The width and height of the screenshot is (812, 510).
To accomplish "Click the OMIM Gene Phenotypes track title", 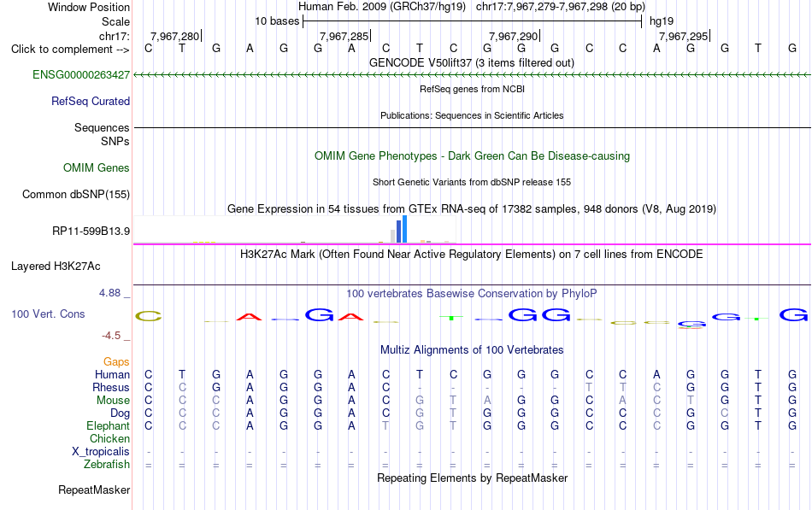I will pyautogui.click(x=472, y=155).
